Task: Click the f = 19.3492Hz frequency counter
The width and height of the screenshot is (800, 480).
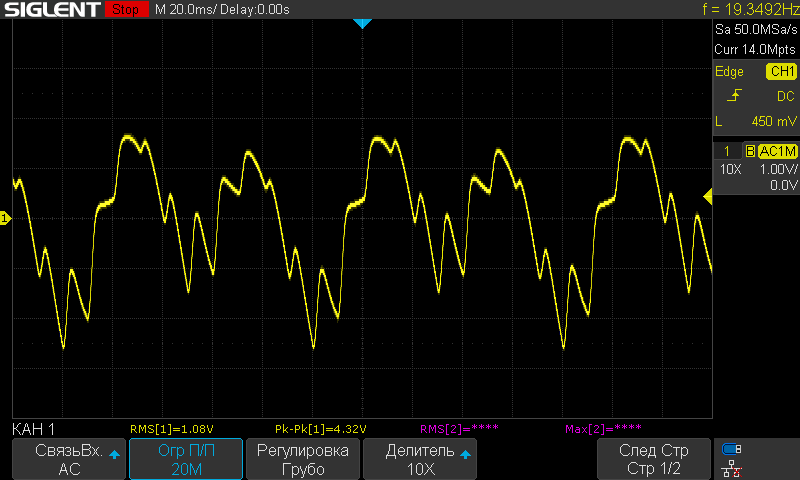Action: point(751,9)
